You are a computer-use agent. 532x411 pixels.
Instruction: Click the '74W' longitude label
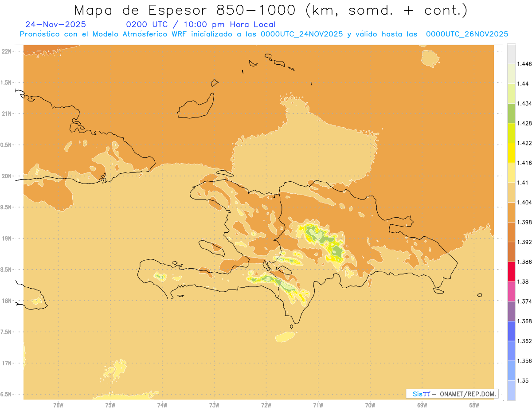[162, 404]
